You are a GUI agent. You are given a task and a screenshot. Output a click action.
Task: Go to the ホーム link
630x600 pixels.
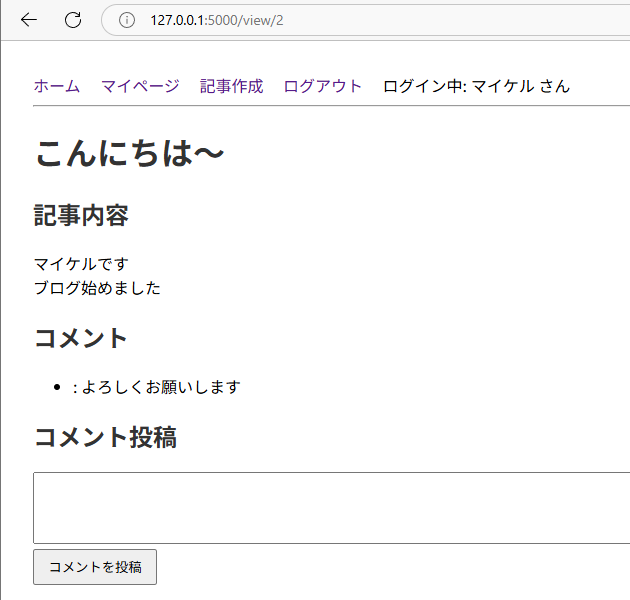pos(57,86)
